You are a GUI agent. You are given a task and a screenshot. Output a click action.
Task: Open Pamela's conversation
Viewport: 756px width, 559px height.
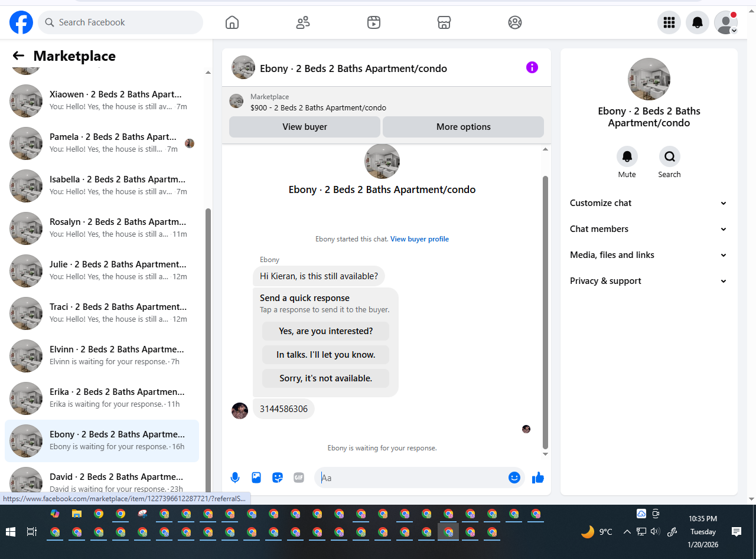click(x=102, y=143)
